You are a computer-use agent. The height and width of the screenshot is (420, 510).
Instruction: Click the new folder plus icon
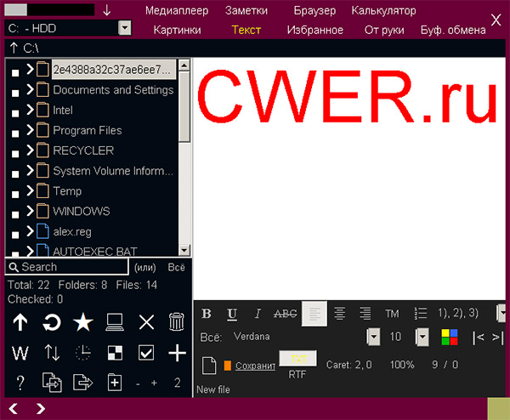(115, 383)
